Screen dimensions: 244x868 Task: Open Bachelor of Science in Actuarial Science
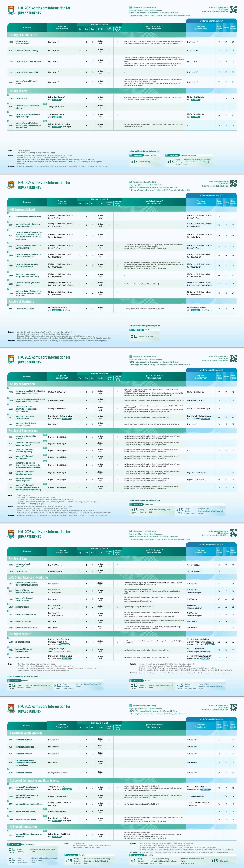coord(29,804)
